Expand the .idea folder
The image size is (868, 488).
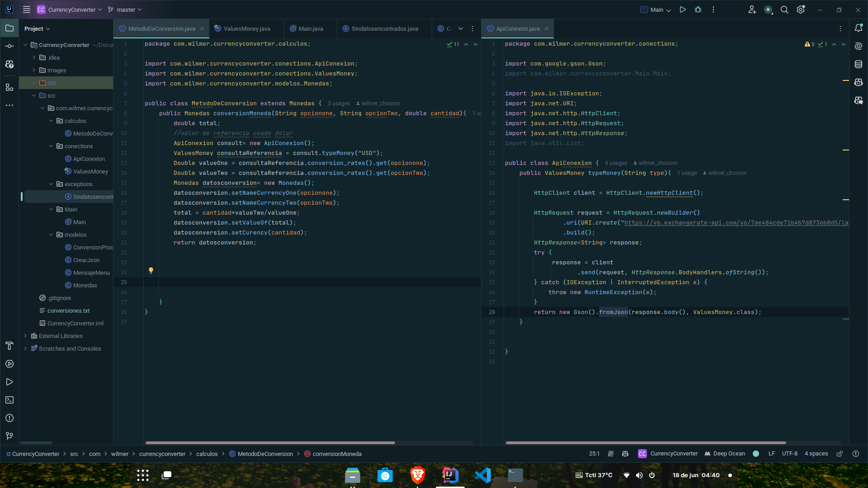coord(34,57)
